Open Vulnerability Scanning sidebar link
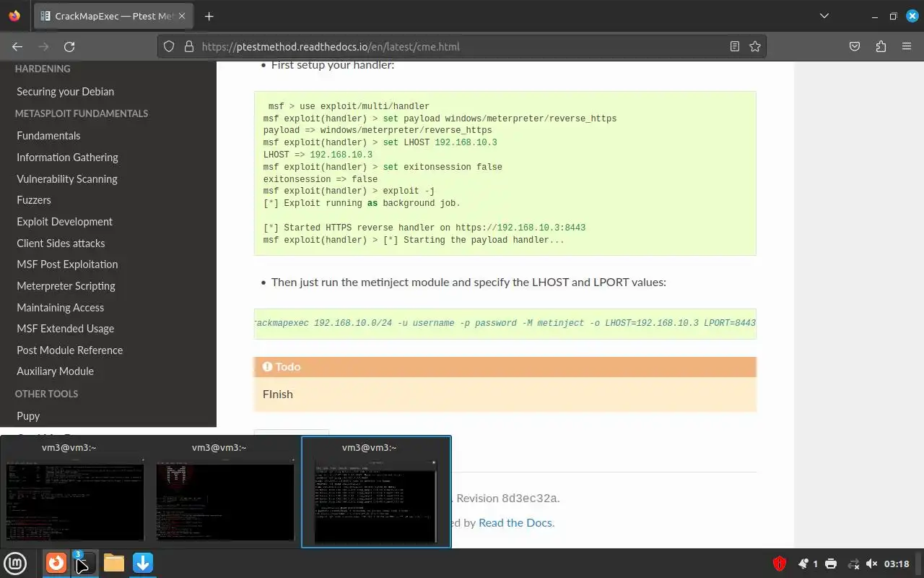Screen dimensions: 924x578 (67, 179)
